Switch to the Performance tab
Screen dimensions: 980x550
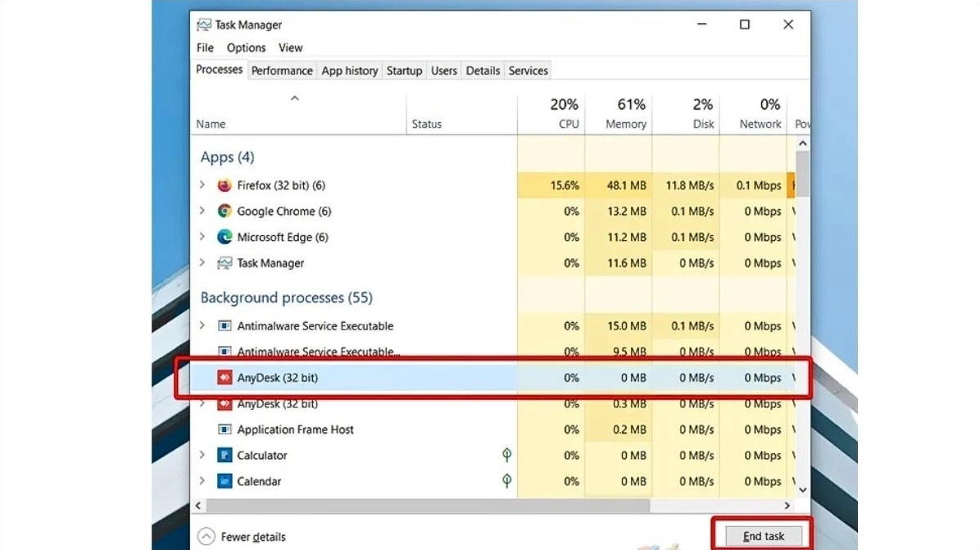pyautogui.click(x=281, y=70)
